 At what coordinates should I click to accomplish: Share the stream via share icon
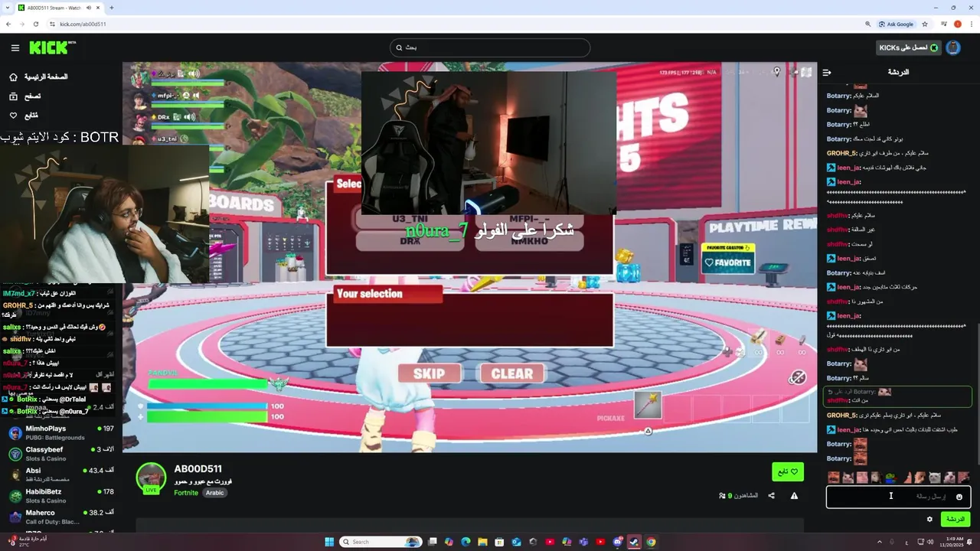pyautogui.click(x=771, y=495)
